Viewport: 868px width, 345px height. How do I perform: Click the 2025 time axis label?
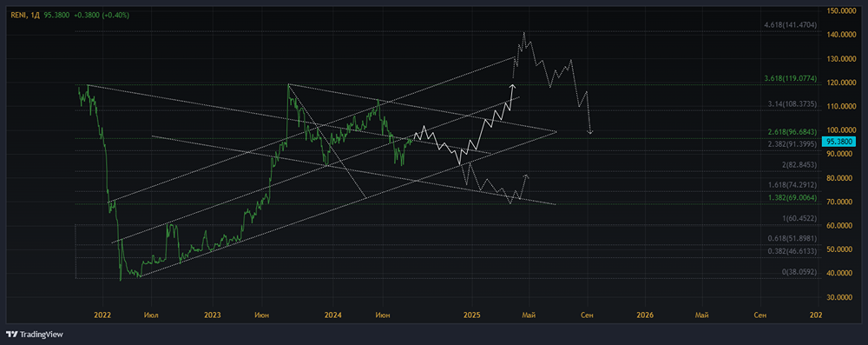pos(471,315)
